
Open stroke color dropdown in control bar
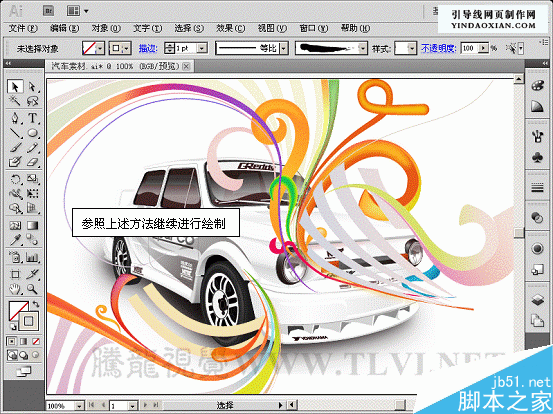[x=127, y=48]
